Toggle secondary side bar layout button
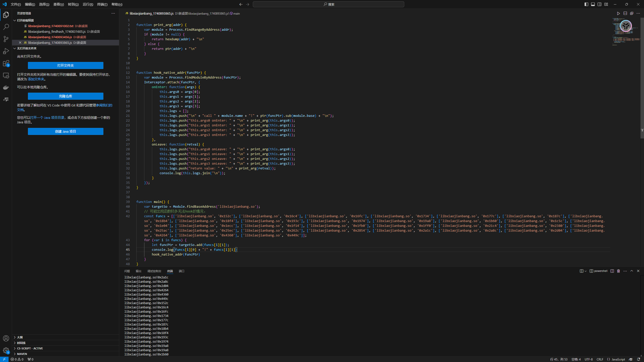Viewport: 644px width, 362px height. click(599, 4)
